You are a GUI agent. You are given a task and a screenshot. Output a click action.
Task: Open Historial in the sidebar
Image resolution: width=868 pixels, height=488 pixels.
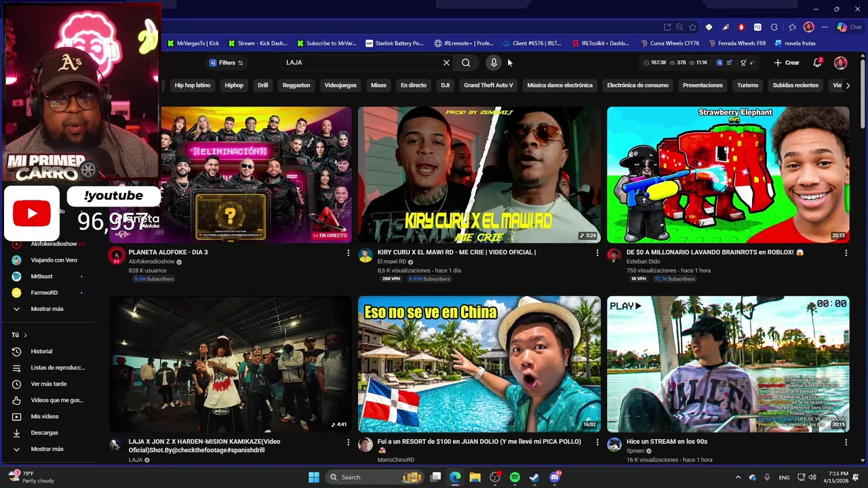(41, 351)
